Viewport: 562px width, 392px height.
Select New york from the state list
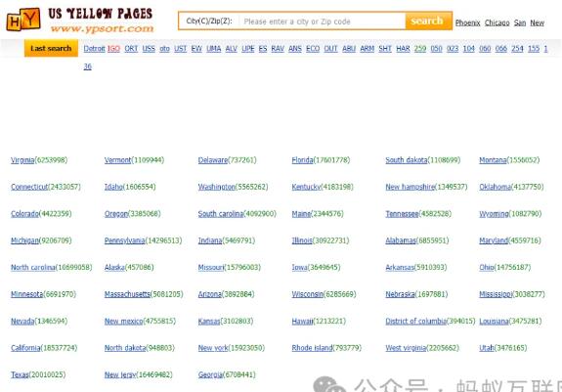tap(213, 348)
